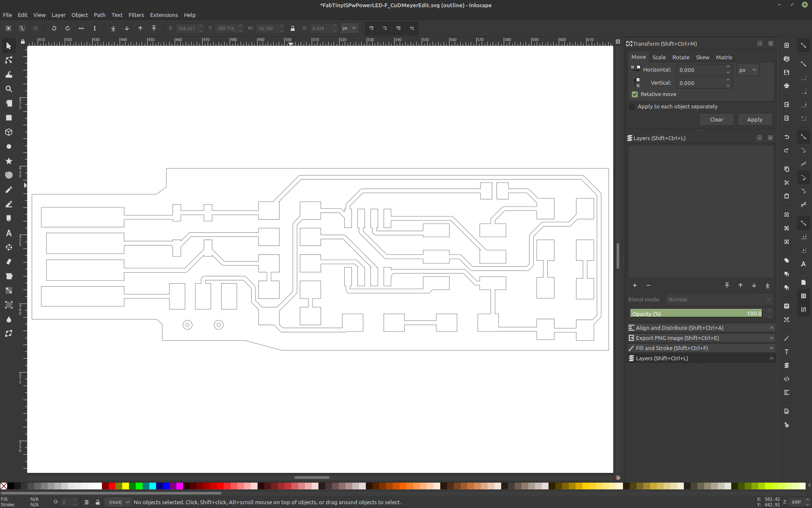Toggle move patterns with objects
This screenshot has height=508, width=812.
[412, 28]
